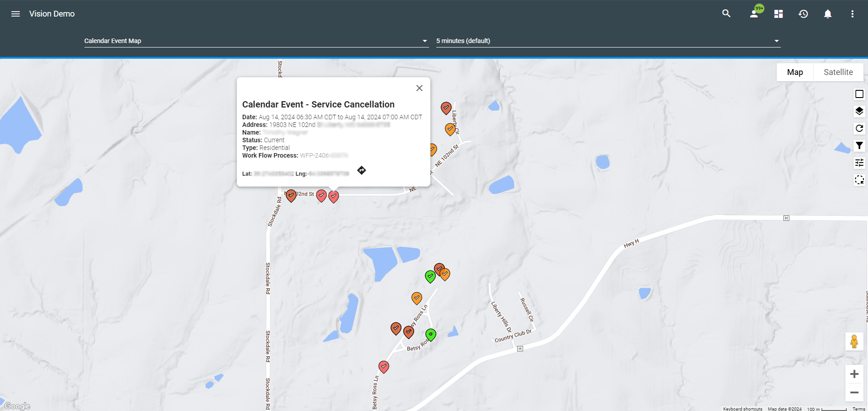Expand the 5 minutes (default) refresh dropdown

(608, 41)
